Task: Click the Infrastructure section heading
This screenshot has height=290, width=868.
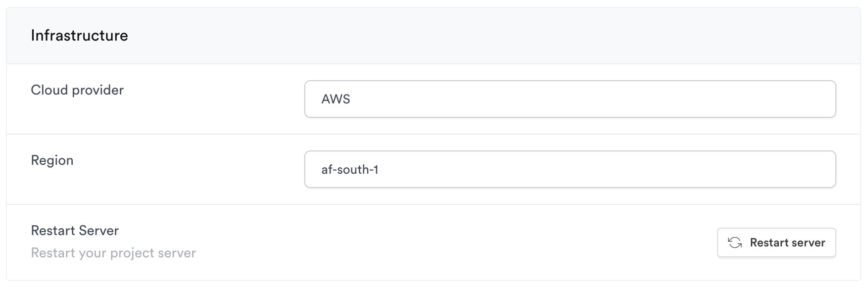Action: [79, 36]
